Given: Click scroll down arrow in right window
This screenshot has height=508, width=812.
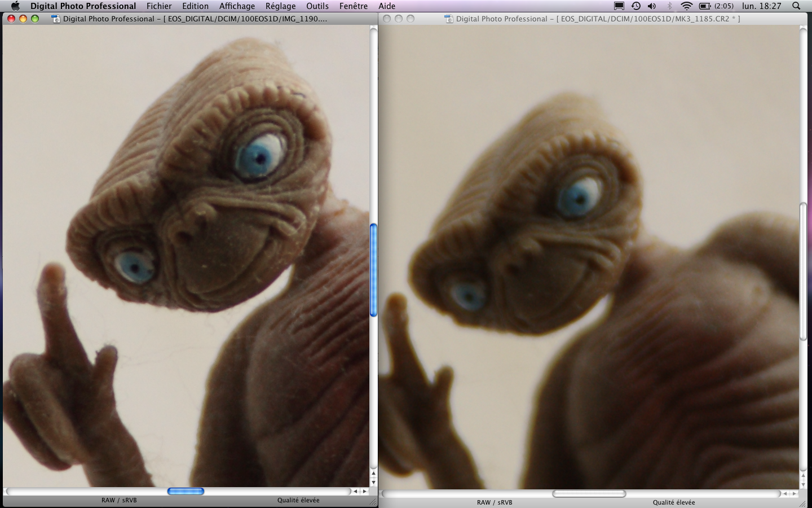Looking at the screenshot, I should [x=803, y=485].
